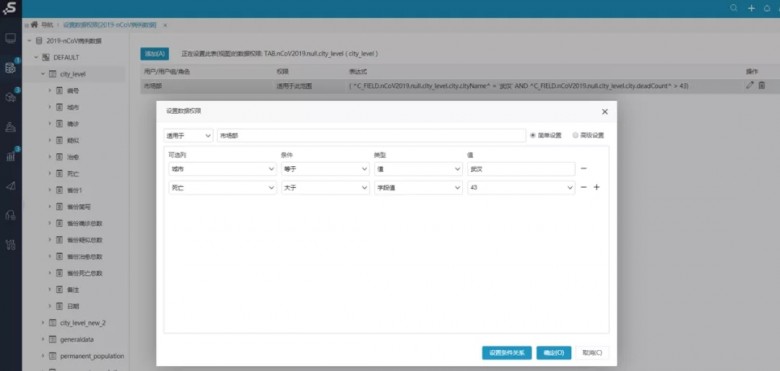Select permanent_population in the tree
The width and height of the screenshot is (780, 371).
(x=92, y=356)
